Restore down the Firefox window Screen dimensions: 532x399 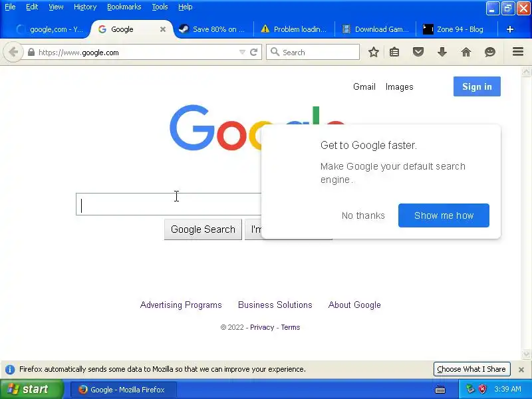coord(507,9)
